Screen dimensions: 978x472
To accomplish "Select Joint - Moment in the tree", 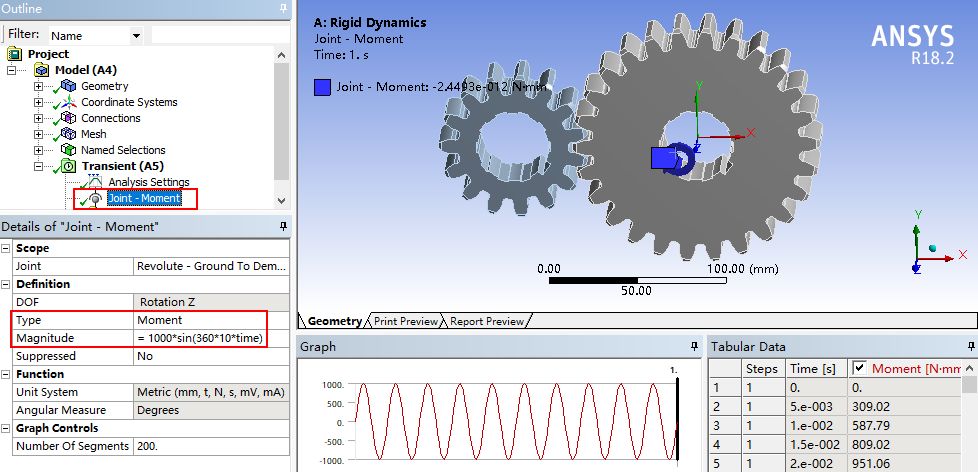I will tap(144, 198).
